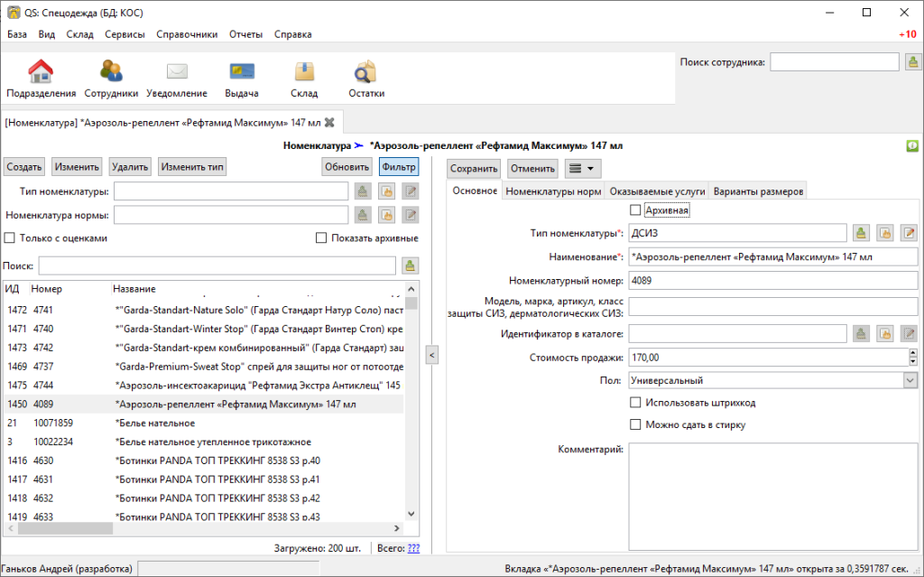Collapse the left panel with the arrow splitter

click(x=431, y=356)
